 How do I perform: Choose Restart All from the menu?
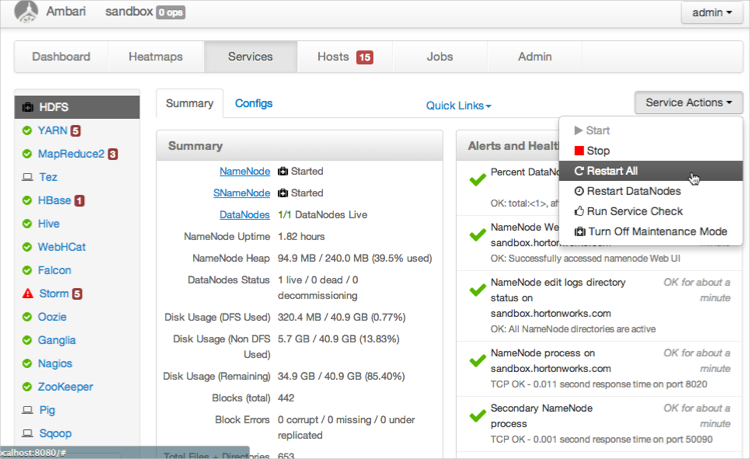612,171
